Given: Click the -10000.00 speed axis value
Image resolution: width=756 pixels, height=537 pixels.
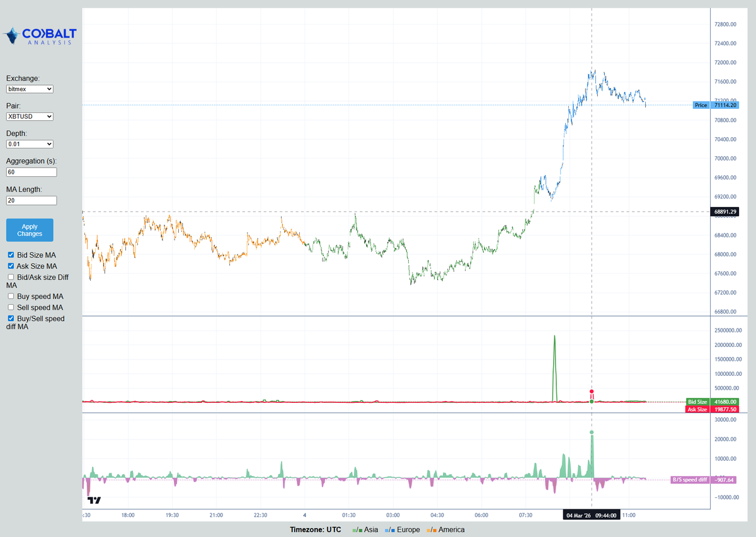Looking at the screenshot, I should coord(726,497).
